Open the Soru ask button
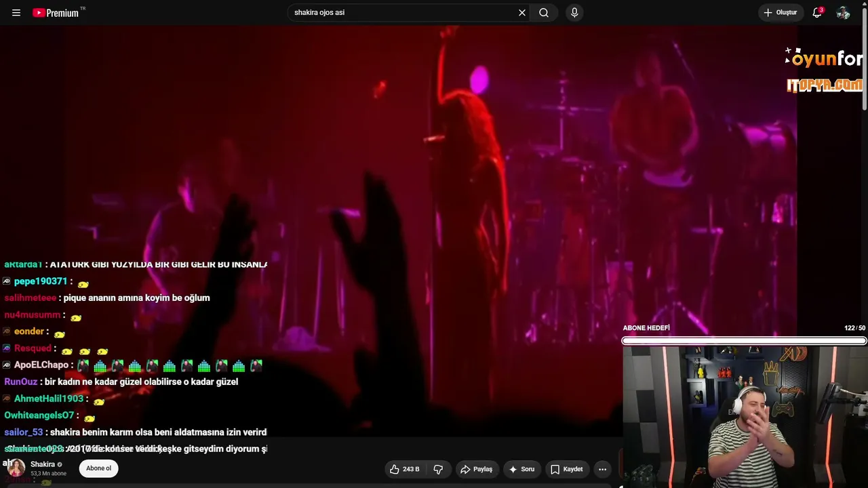The image size is (868, 488). pyautogui.click(x=521, y=469)
